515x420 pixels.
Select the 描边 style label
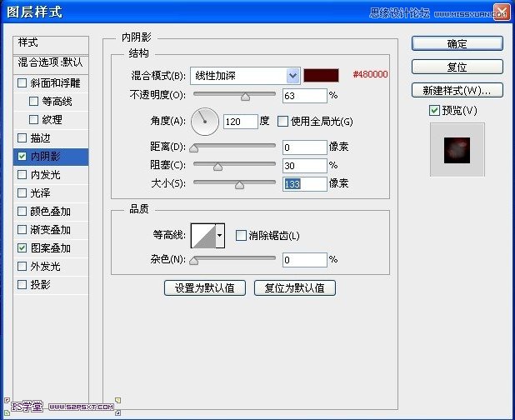[40, 138]
